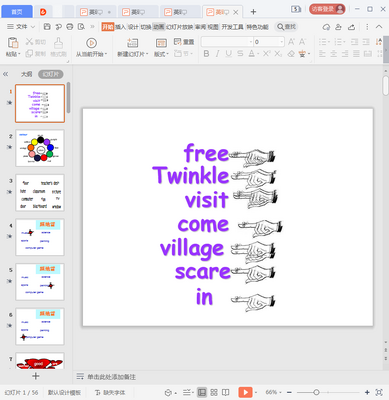Click the Save disk icon

point(47,27)
